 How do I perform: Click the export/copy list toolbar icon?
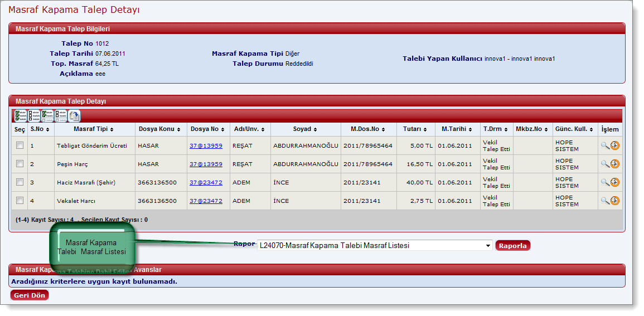(74, 116)
